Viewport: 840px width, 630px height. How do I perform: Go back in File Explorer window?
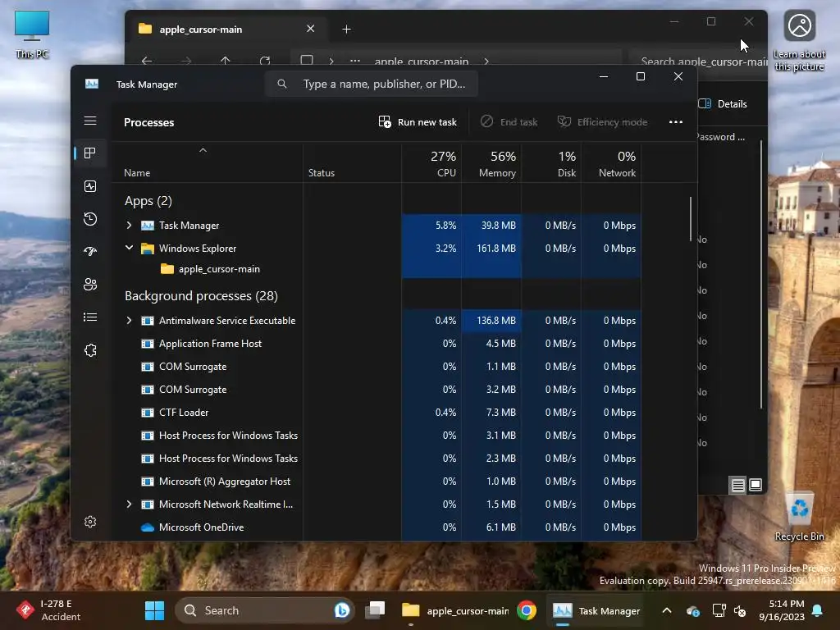[x=146, y=61]
